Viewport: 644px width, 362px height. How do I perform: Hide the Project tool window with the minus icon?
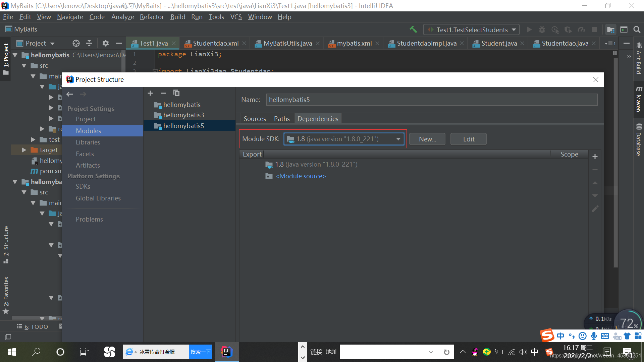118,43
